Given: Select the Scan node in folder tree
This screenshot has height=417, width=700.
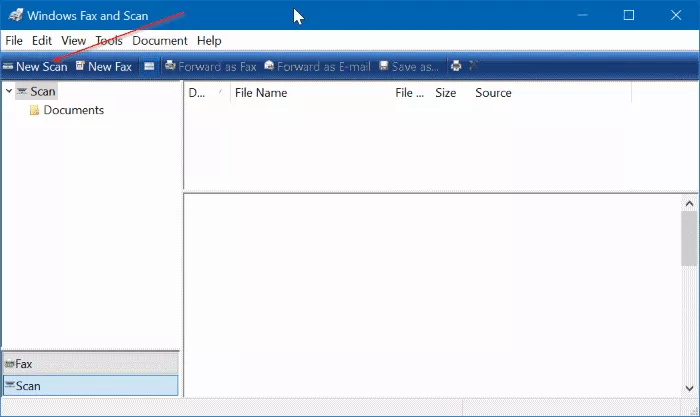Looking at the screenshot, I should point(37,92).
